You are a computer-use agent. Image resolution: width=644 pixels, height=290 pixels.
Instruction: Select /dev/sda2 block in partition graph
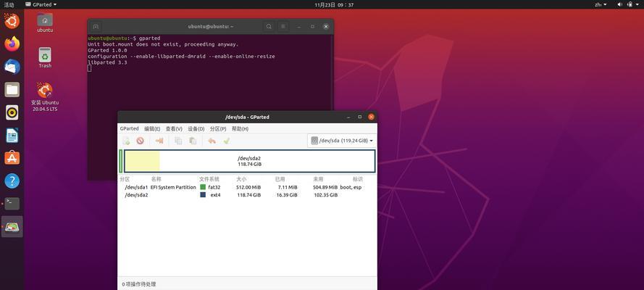pos(249,161)
